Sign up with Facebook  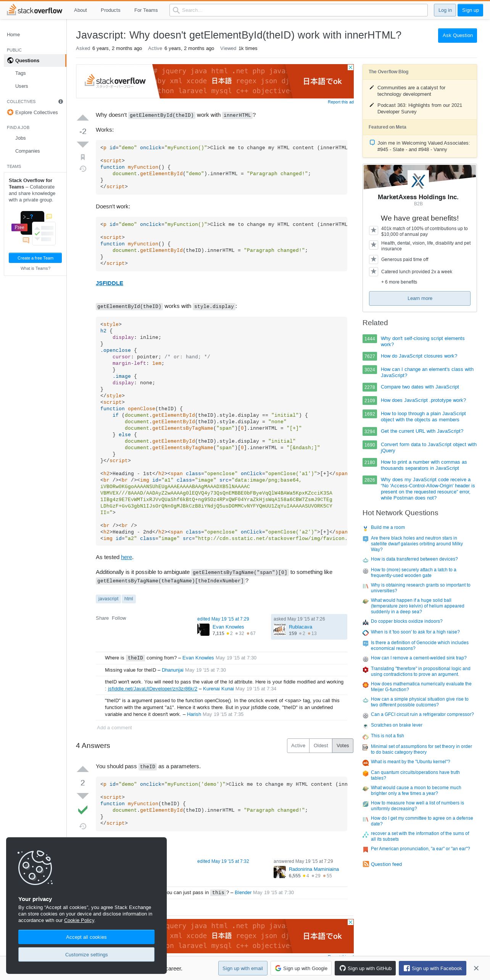point(433,968)
